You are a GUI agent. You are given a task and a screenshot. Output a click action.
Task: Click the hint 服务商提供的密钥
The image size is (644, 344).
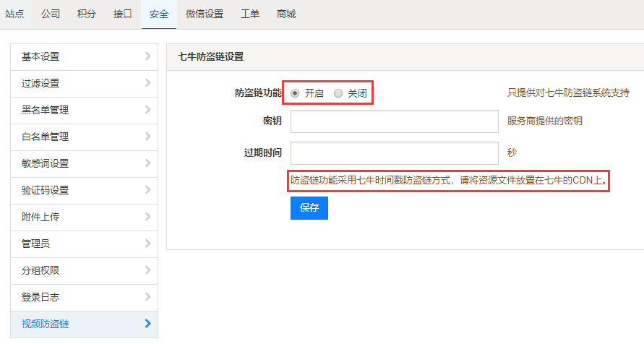coord(544,121)
